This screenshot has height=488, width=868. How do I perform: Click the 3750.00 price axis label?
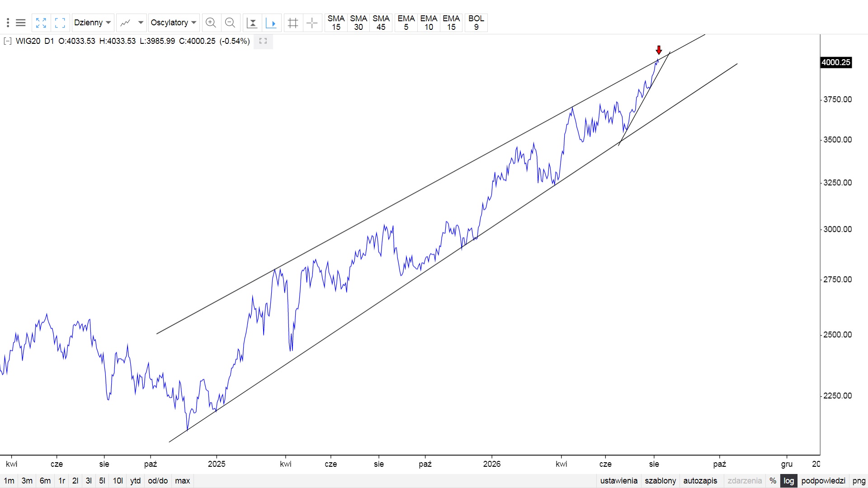click(x=838, y=99)
